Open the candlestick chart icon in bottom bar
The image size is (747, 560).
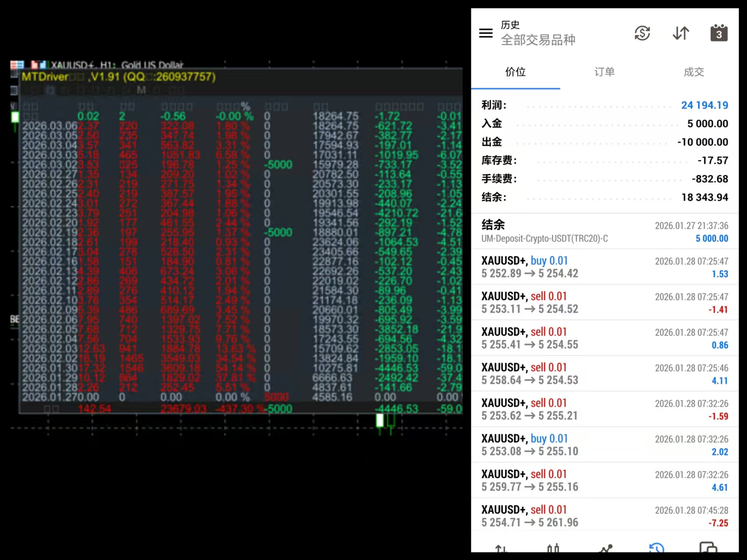click(553, 548)
